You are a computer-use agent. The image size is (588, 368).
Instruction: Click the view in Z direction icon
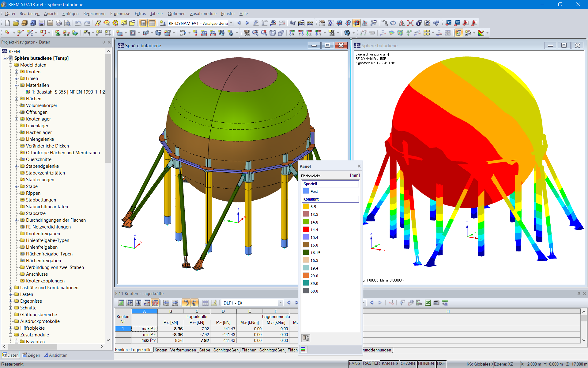309,33
